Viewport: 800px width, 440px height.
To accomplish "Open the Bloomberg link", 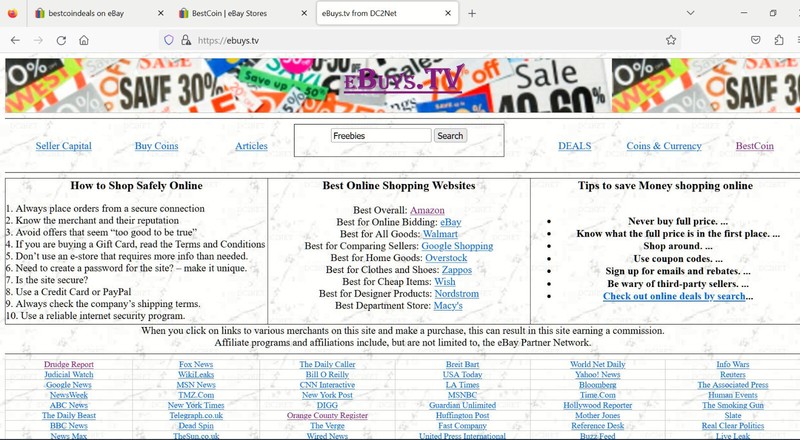I will point(597,385).
